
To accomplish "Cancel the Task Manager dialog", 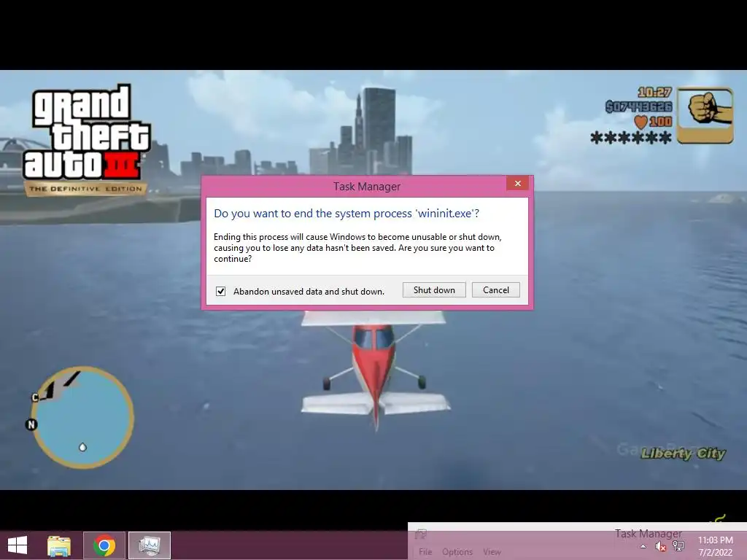I will [x=495, y=290].
